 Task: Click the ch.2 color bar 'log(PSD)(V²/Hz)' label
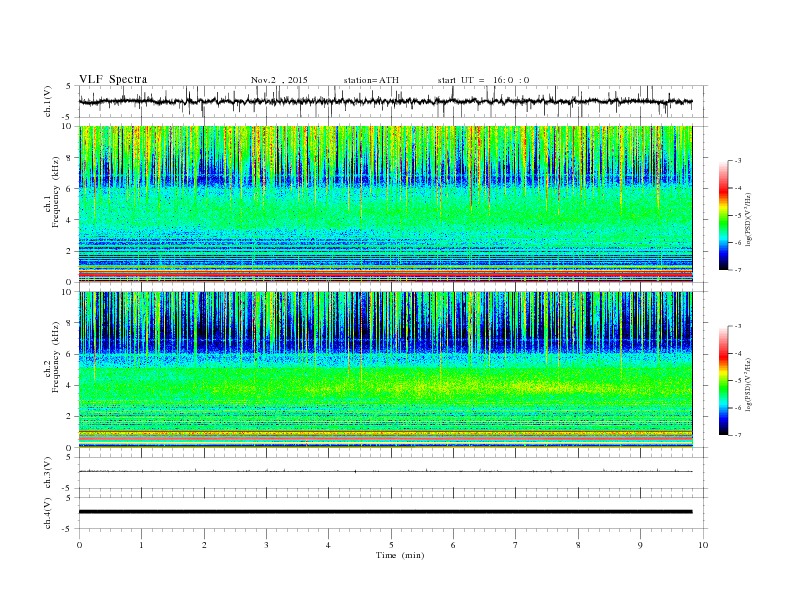coord(748,384)
